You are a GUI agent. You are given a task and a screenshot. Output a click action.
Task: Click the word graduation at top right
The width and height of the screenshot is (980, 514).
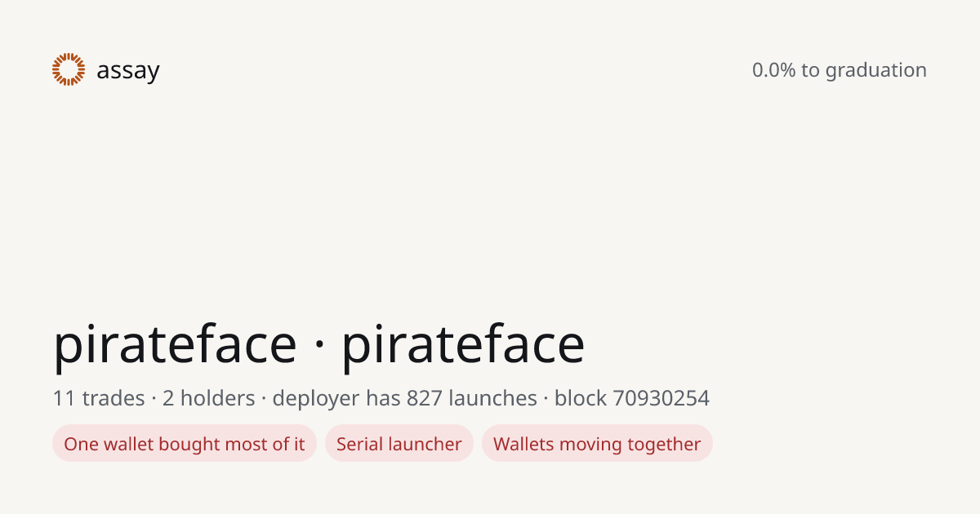coord(876,71)
